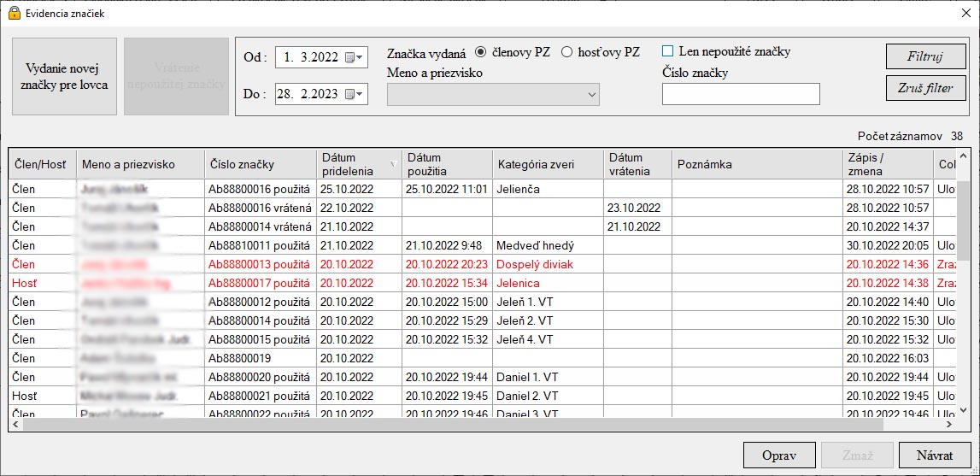The width and height of the screenshot is (980, 476).
Task: Open the calendar picker for Do date
Action: (353, 94)
